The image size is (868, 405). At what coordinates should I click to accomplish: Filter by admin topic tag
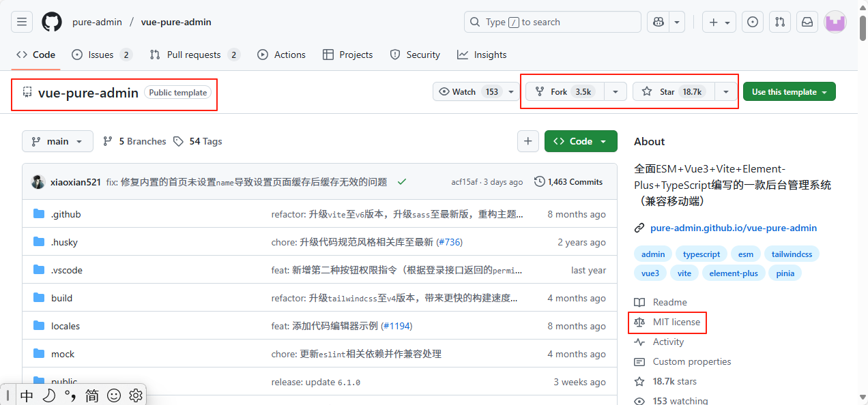click(x=653, y=254)
